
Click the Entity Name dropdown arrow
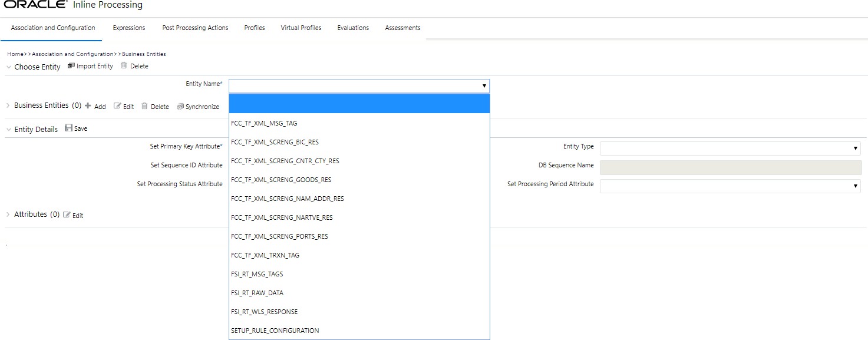tap(484, 86)
